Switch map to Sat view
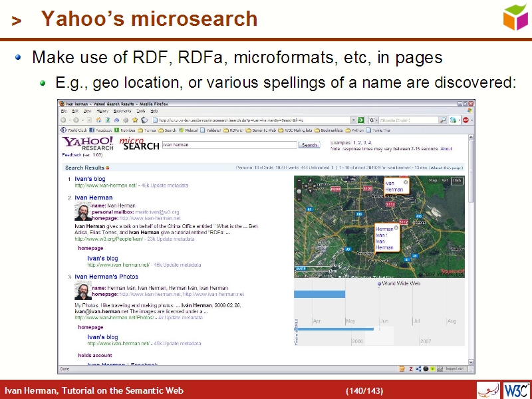Viewport: 532px width, 399px height. tap(446, 180)
